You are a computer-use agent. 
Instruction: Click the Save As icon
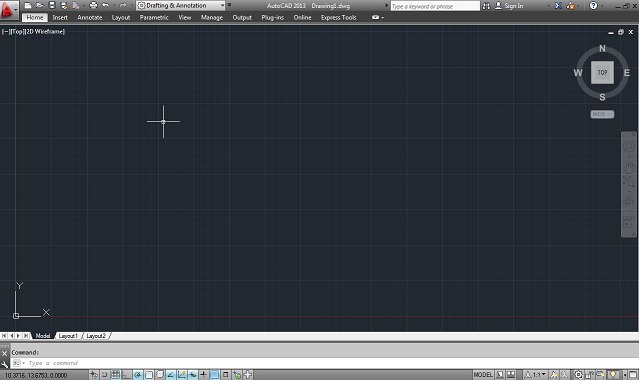64,5
